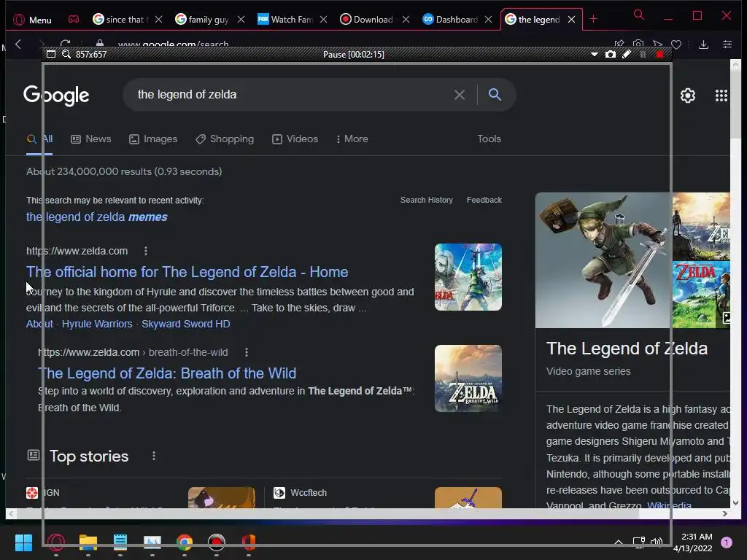747x560 pixels.
Task: Switch to the 'Dashboard' tab
Action: click(x=449, y=20)
